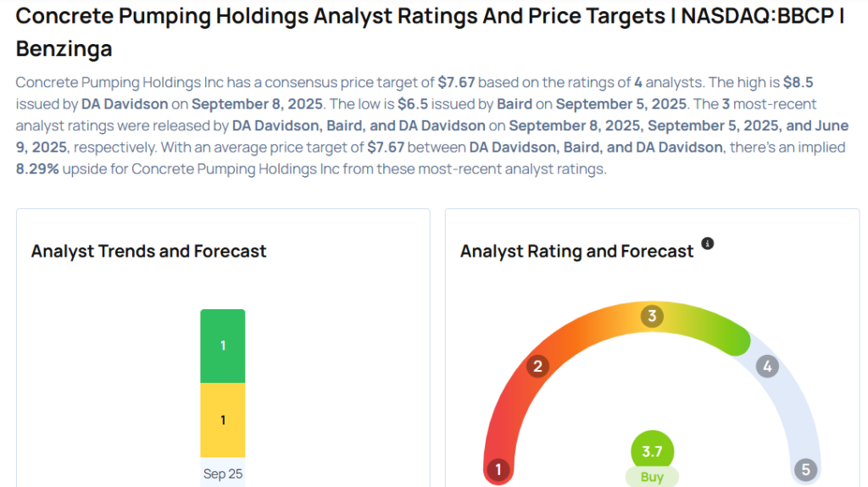Image resolution: width=868 pixels, height=487 pixels.
Task: Click the green 3.7 rating score circle
Action: (652, 451)
